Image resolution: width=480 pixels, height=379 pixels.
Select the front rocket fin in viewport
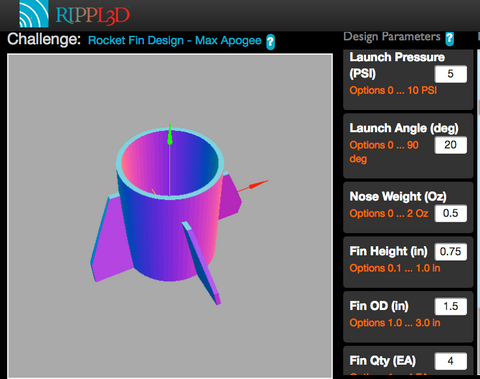[202, 263]
